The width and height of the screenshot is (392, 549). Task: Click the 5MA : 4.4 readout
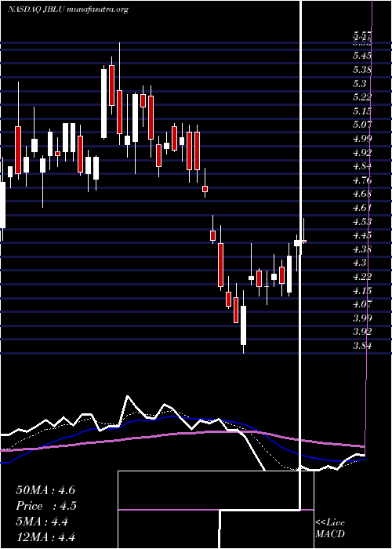click(x=42, y=522)
